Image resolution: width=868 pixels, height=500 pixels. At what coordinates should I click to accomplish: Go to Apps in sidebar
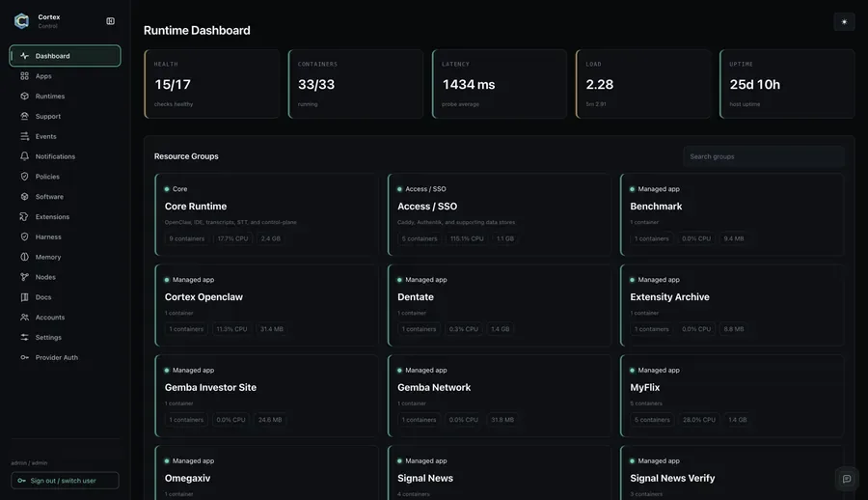(x=65, y=76)
